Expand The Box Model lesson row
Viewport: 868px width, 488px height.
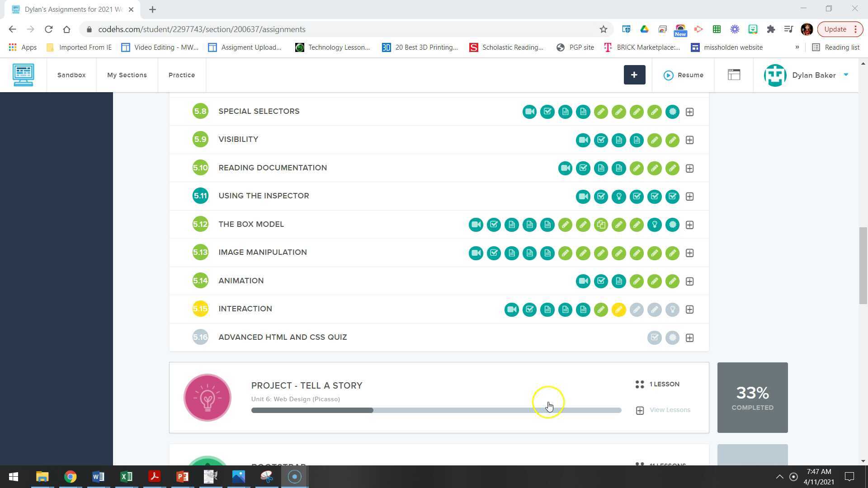point(689,225)
